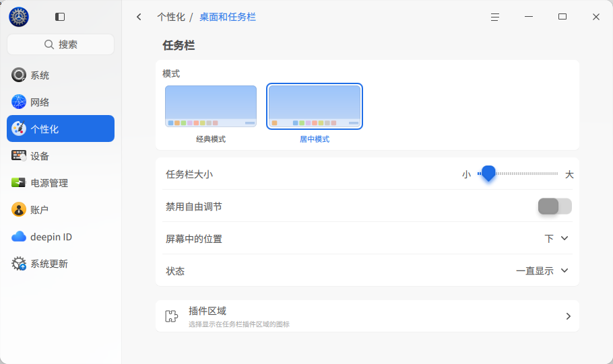Click the 系统更新 gear icon
613x364 pixels.
(x=19, y=264)
